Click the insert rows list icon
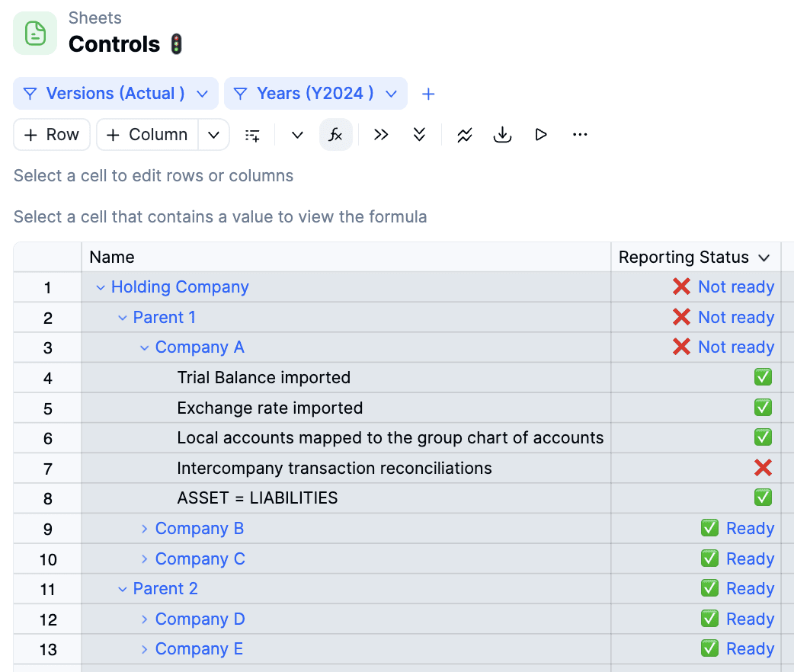 [x=252, y=135]
